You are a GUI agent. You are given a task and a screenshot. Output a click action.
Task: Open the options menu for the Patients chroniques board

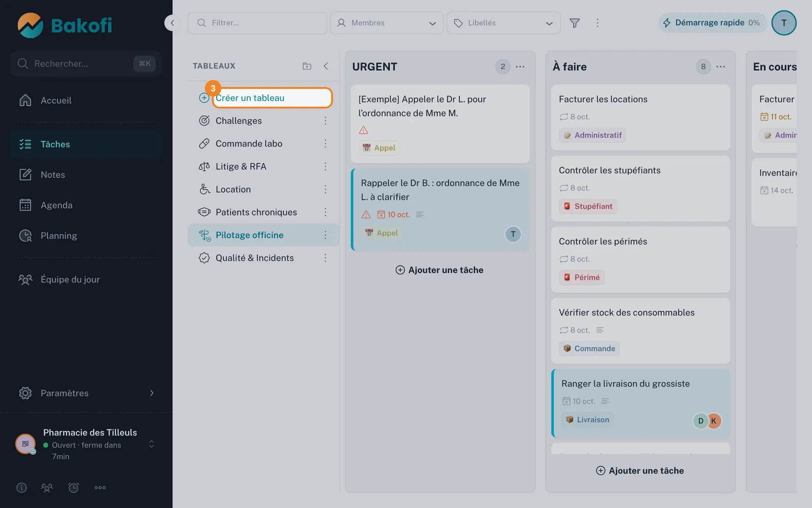tap(325, 212)
